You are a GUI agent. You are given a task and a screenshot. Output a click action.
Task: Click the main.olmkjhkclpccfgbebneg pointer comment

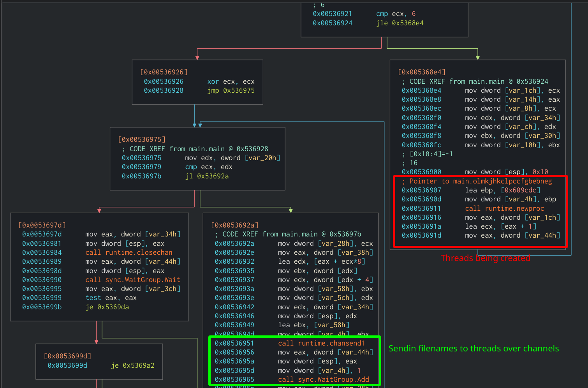click(x=477, y=181)
